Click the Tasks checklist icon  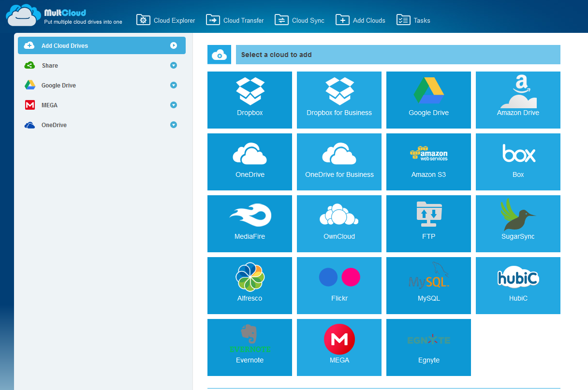(403, 20)
